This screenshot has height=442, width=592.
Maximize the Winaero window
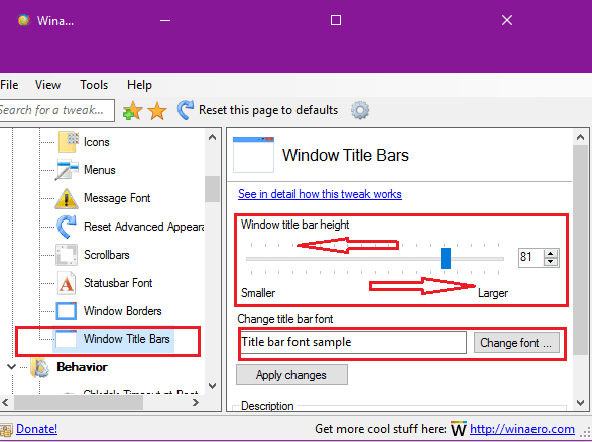click(x=336, y=20)
